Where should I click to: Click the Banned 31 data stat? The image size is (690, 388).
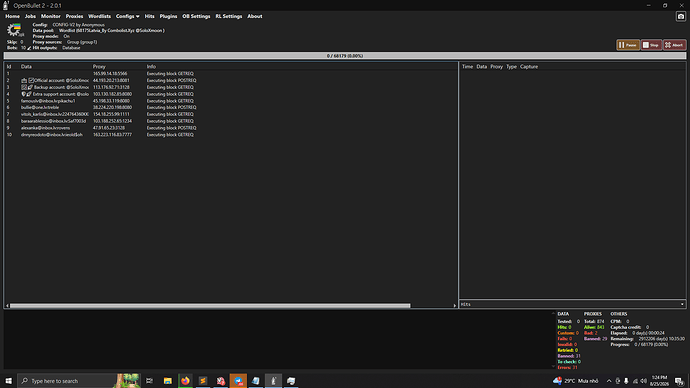click(569, 356)
